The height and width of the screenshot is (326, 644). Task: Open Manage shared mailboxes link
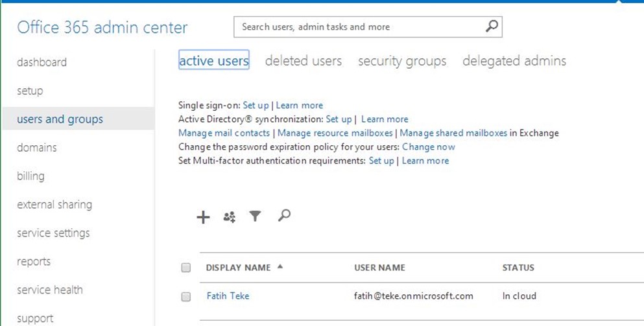point(453,133)
